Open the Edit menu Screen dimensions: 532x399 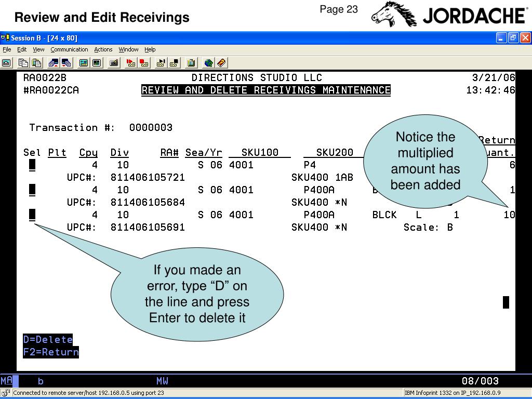[22, 49]
